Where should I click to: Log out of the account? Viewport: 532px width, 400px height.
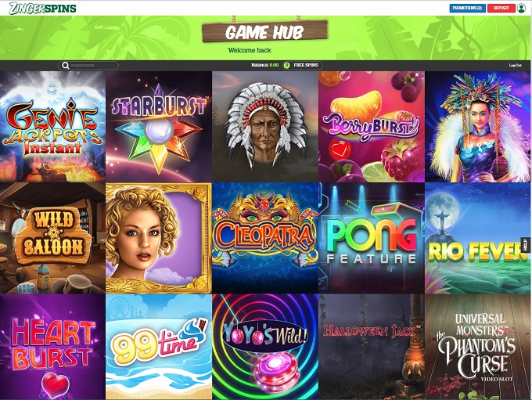pos(515,65)
